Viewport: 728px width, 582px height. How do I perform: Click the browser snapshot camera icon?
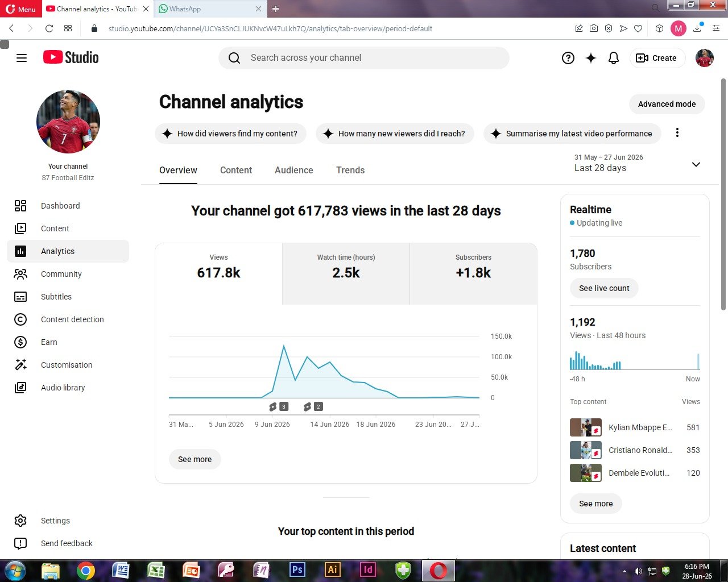click(594, 28)
